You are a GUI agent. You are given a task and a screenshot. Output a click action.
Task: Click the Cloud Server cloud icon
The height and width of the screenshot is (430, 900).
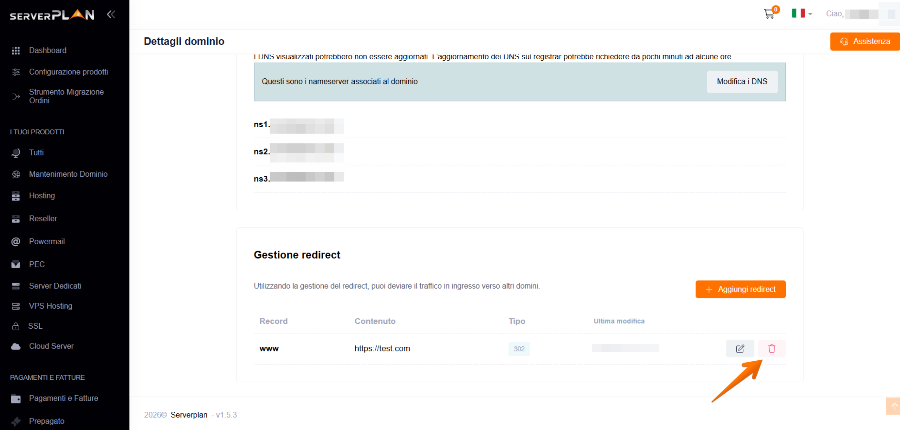point(16,346)
